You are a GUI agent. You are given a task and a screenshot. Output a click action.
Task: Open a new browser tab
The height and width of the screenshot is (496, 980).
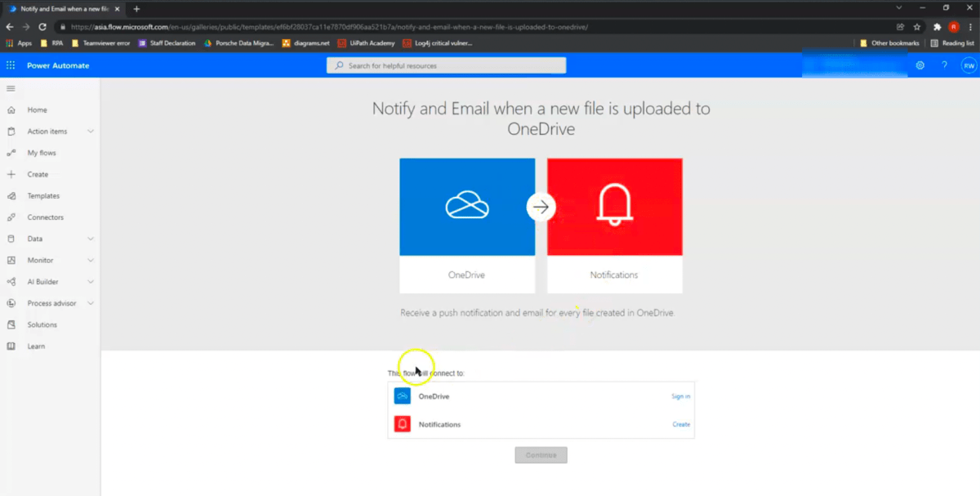click(136, 8)
